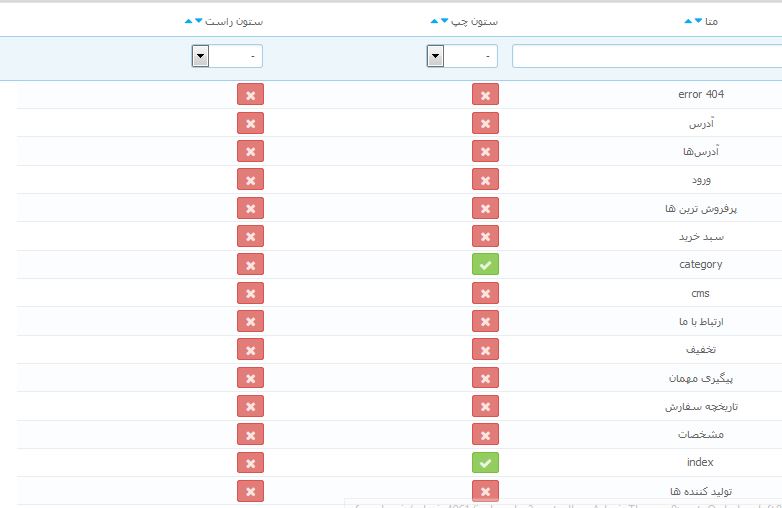
Task: Select the 'index' meta cell
Action: [x=700, y=462]
